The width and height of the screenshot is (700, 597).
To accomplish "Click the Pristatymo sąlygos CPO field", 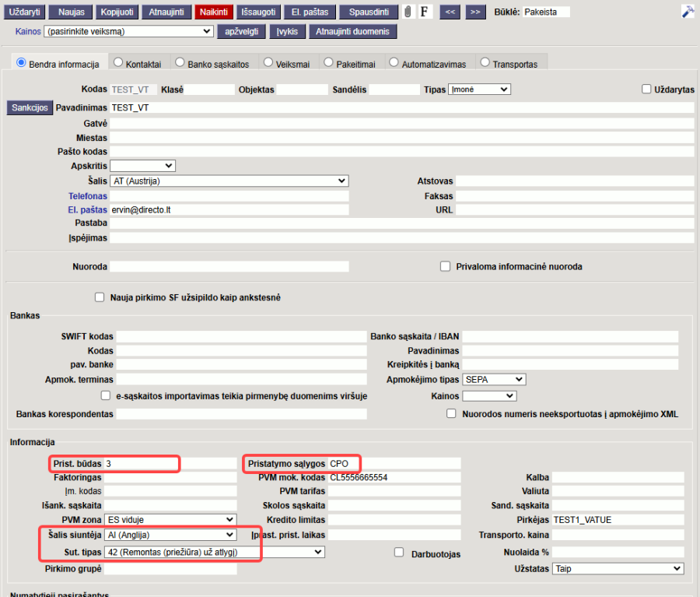I will pos(394,464).
